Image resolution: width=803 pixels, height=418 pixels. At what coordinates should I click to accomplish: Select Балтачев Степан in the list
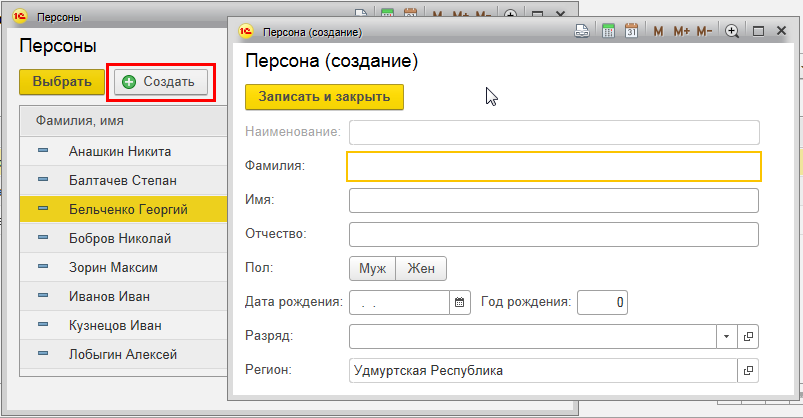[123, 180]
